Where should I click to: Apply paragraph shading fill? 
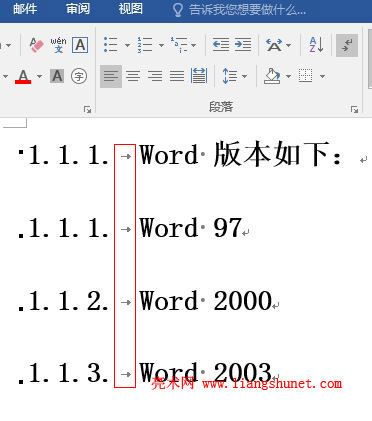(x=273, y=76)
